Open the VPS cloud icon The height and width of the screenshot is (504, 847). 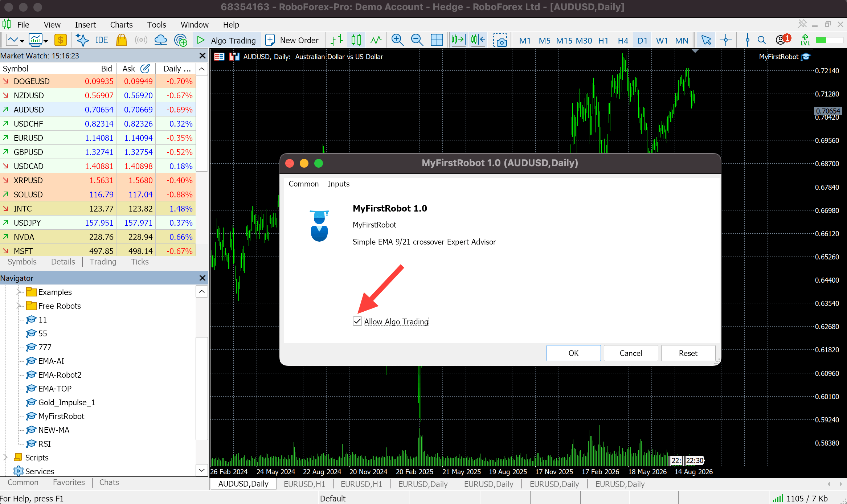(x=160, y=40)
